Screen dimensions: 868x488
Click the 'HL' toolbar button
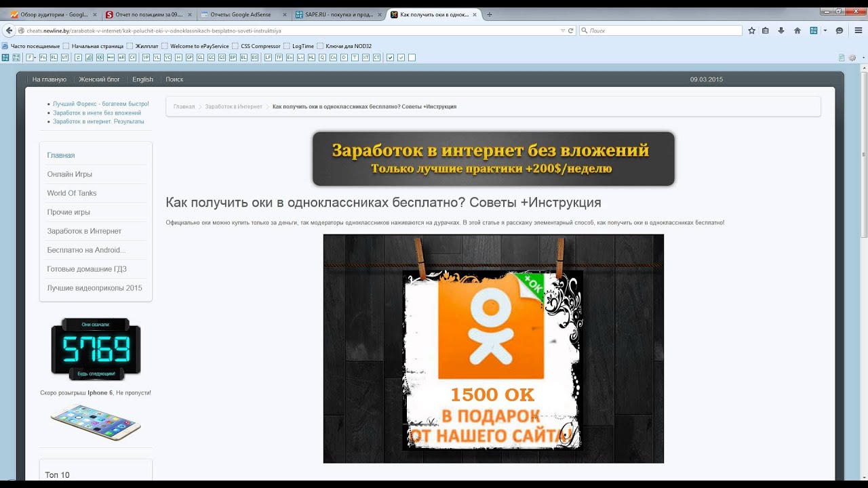[x=311, y=58]
